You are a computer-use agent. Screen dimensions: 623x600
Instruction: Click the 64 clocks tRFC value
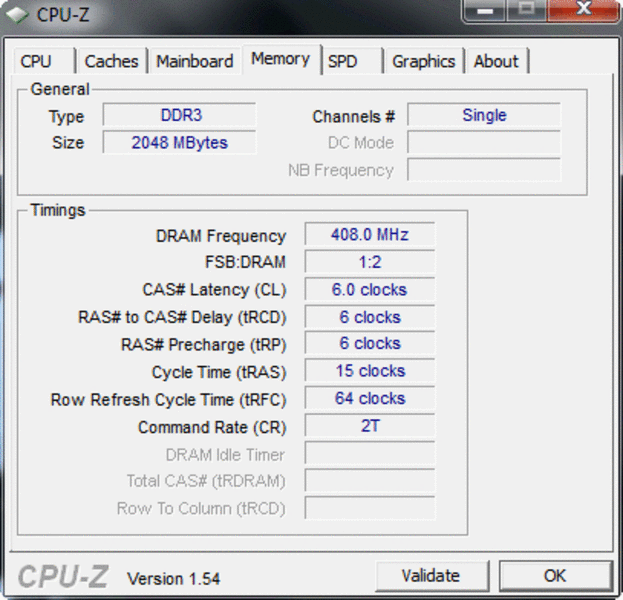[x=370, y=398]
